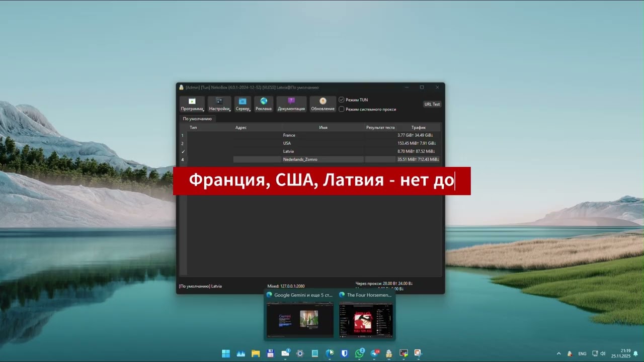Click the NekoBox title bar app icon
This screenshot has height=362, width=644.
pyautogui.click(x=182, y=87)
